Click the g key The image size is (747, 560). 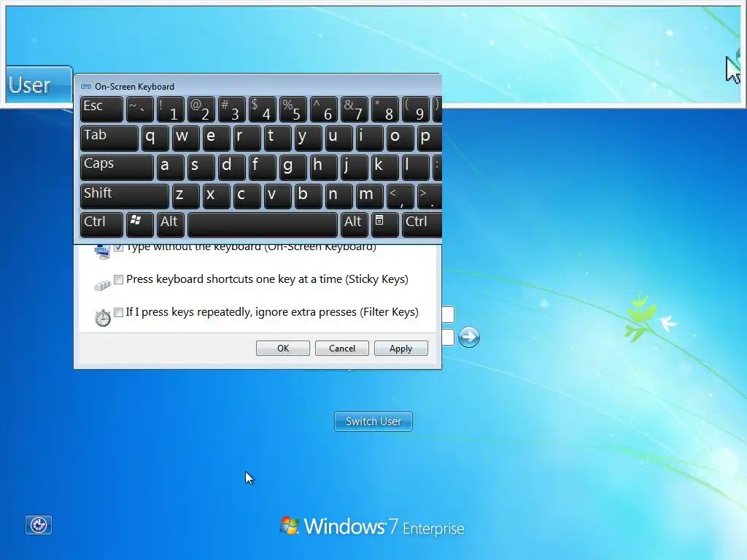click(293, 167)
